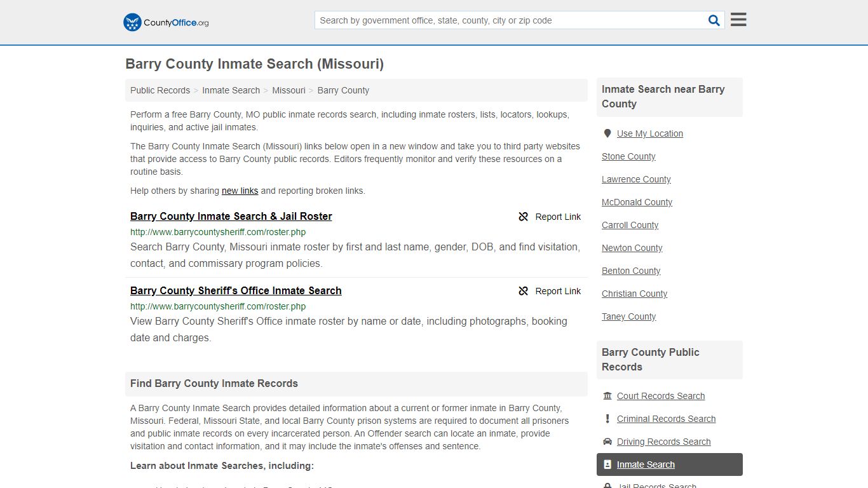Open Public Records breadcrumb

160,90
